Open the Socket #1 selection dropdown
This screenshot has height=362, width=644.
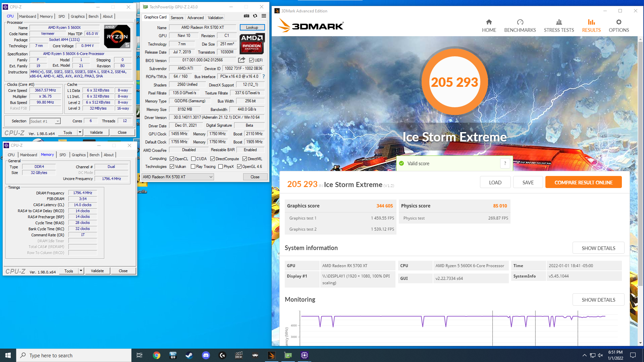pyautogui.click(x=45, y=121)
